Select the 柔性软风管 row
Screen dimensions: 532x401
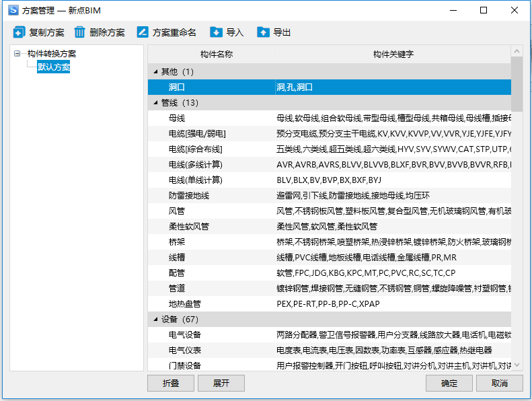pos(330,227)
